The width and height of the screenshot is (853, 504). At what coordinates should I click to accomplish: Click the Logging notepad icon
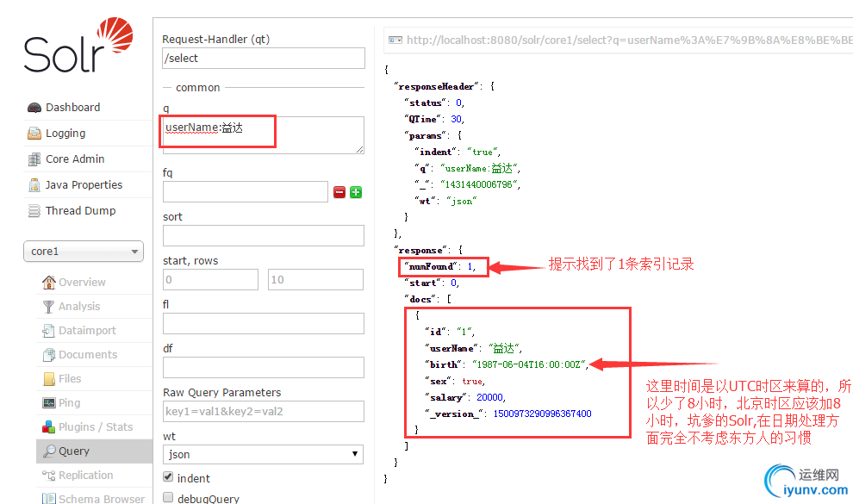34,134
